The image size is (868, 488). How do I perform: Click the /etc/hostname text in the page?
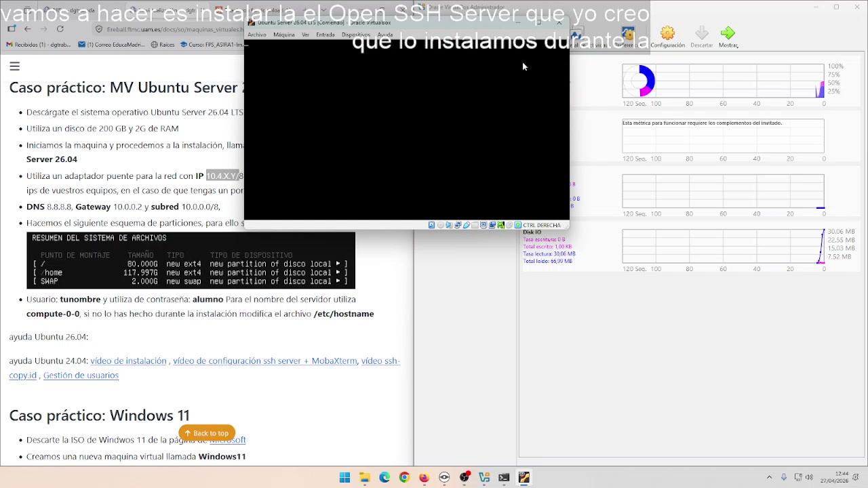coord(344,314)
